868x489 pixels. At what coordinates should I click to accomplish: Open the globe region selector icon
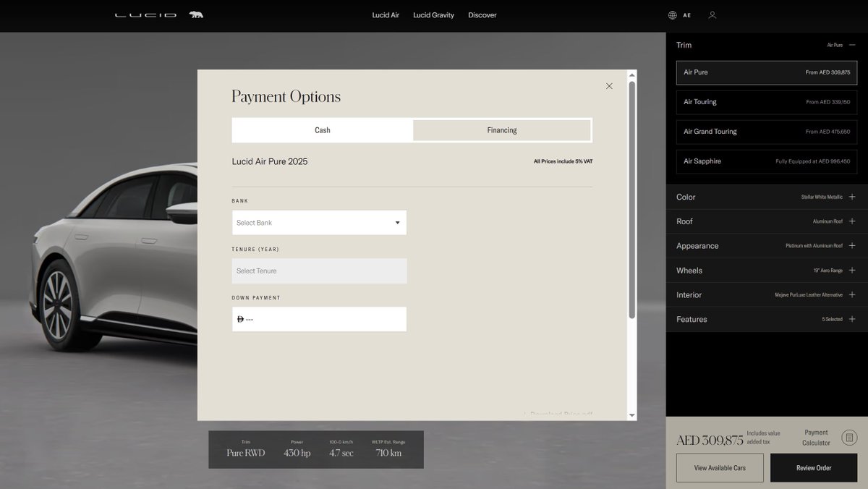tap(673, 15)
